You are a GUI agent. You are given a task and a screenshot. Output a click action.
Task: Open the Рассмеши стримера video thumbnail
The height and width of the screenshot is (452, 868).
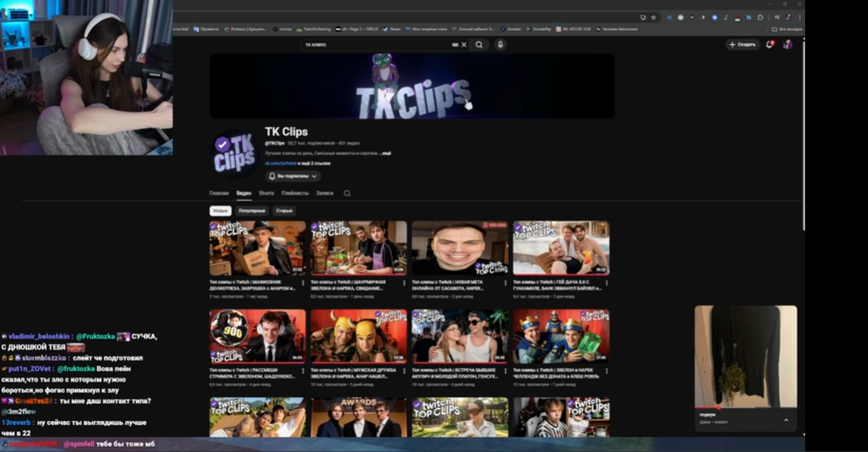[257, 337]
